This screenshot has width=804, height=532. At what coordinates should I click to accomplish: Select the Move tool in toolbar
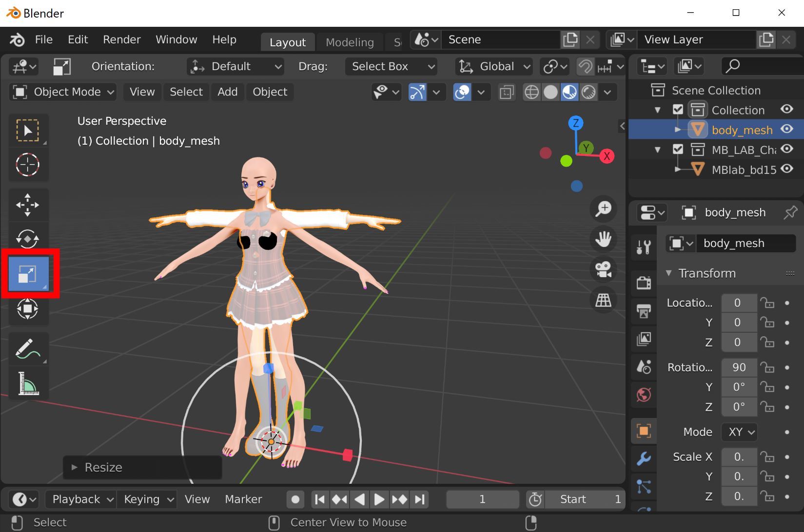pos(28,205)
